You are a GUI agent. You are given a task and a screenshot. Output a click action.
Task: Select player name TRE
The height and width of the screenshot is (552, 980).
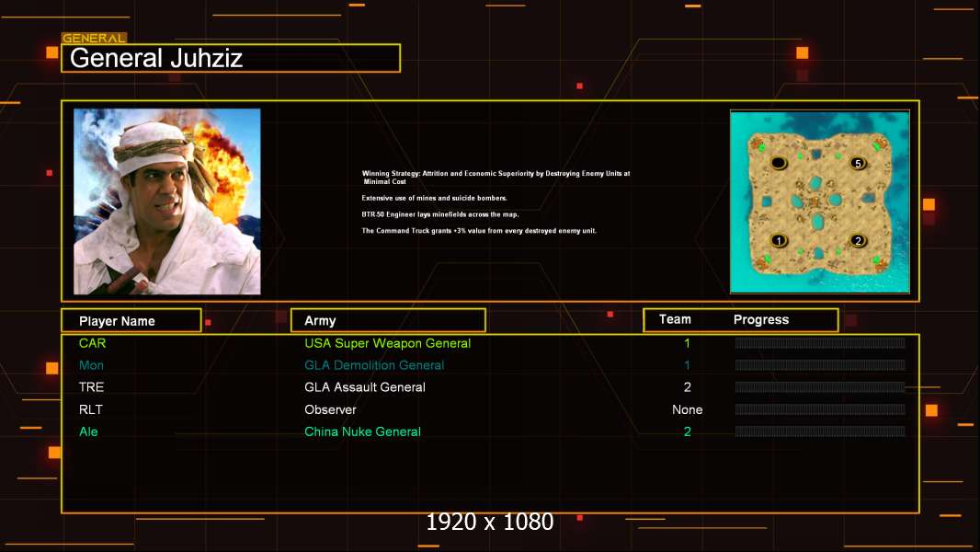[x=91, y=387]
